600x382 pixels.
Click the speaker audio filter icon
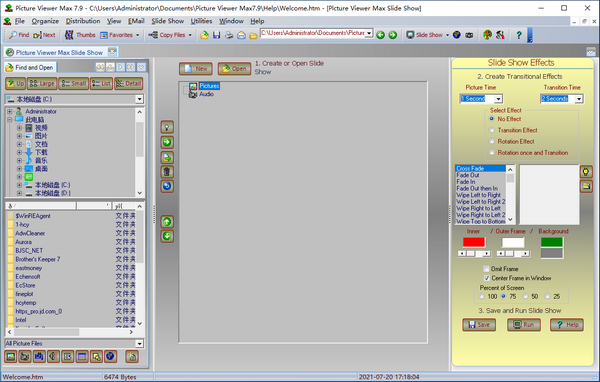tap(53, 357)
